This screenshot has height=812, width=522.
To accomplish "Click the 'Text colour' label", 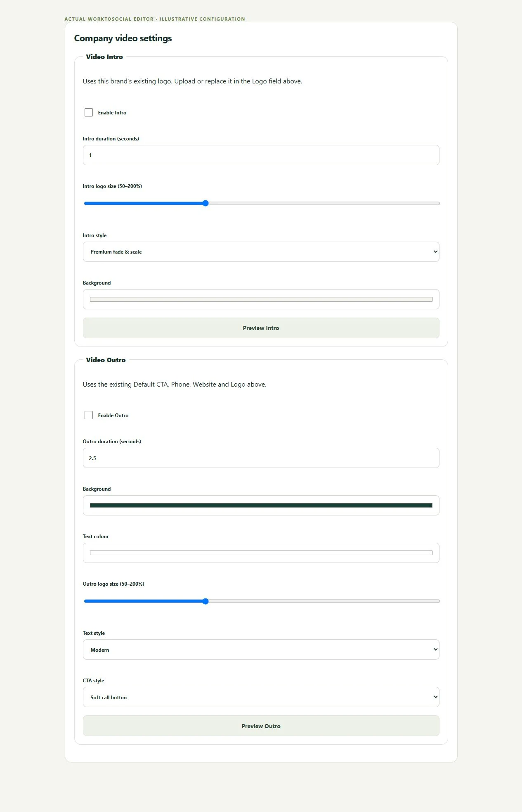I will pyautogui.click(x=96, y=537).
